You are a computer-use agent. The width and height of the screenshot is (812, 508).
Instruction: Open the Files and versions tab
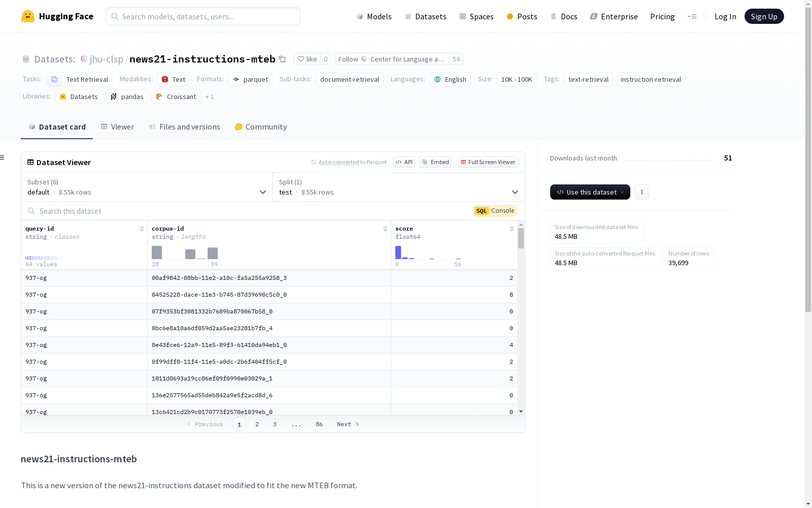pyautogui.click(x=184, y=127)
